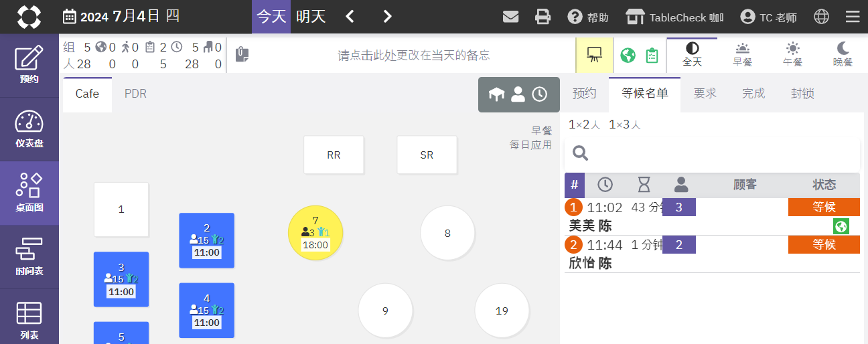Viewport: 868px width, 344px height.
Task: Open 等候 status for 美美 陈
Action: (824, 207)
